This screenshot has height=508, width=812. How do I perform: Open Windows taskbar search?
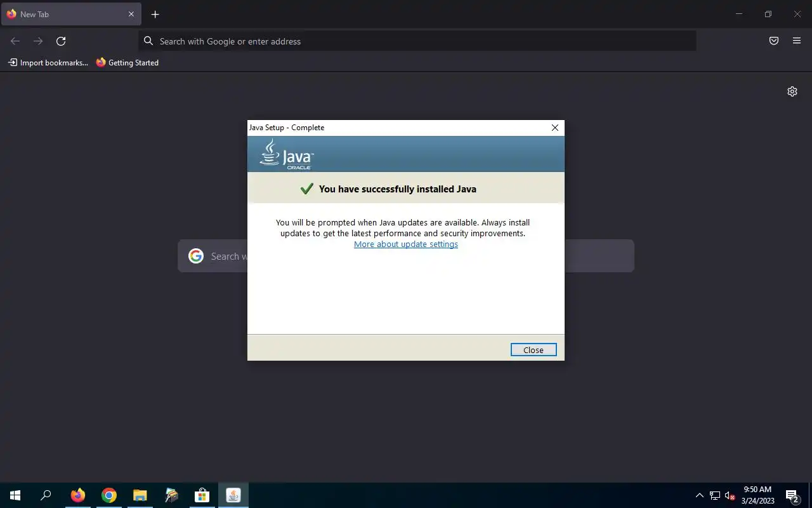46,495
